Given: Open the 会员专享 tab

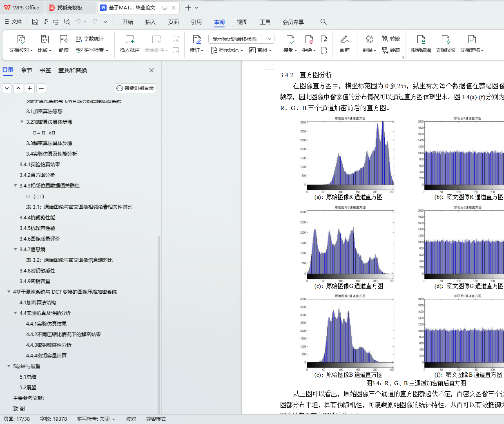Looking at the screenshot, I should [293, 22].
